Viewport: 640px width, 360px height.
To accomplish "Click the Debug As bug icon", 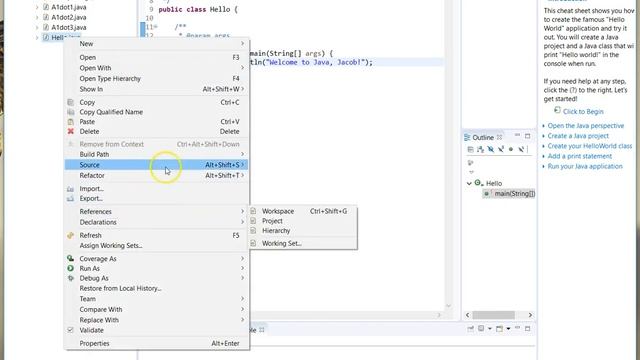I will tap(71, 278).
